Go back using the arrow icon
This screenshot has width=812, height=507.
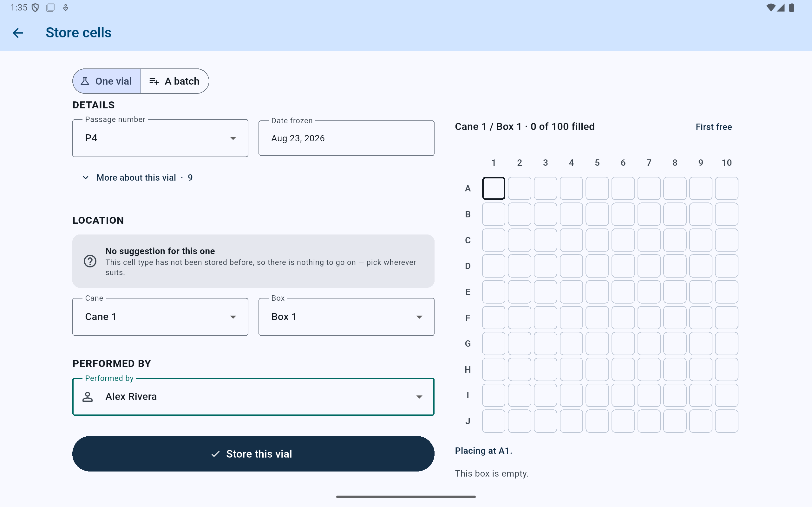point(18,33)
